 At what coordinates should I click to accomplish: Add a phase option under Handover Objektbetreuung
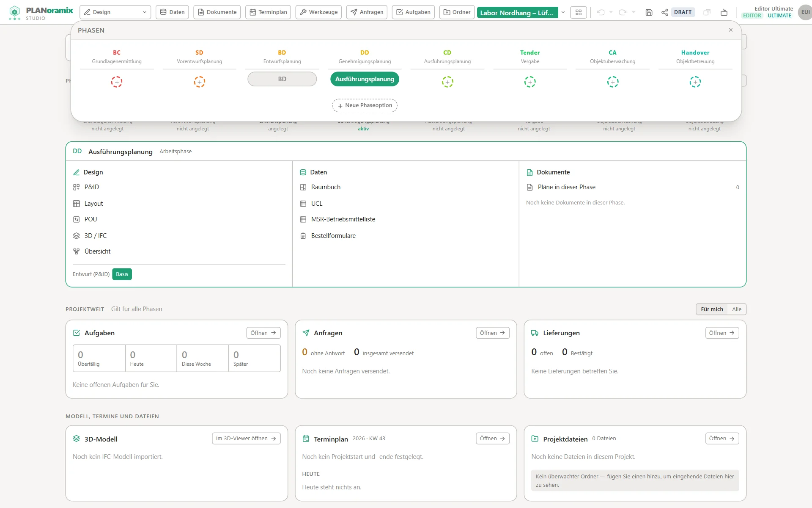pos(695,82)
